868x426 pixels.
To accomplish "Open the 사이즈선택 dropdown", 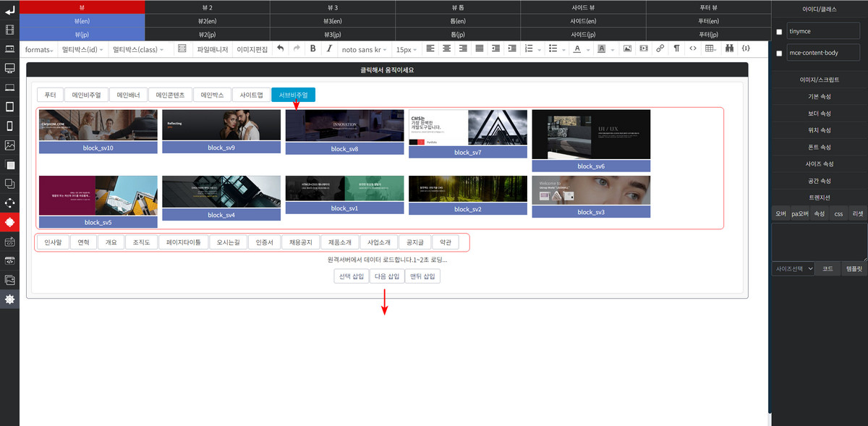I will click(x=794, y=268).
